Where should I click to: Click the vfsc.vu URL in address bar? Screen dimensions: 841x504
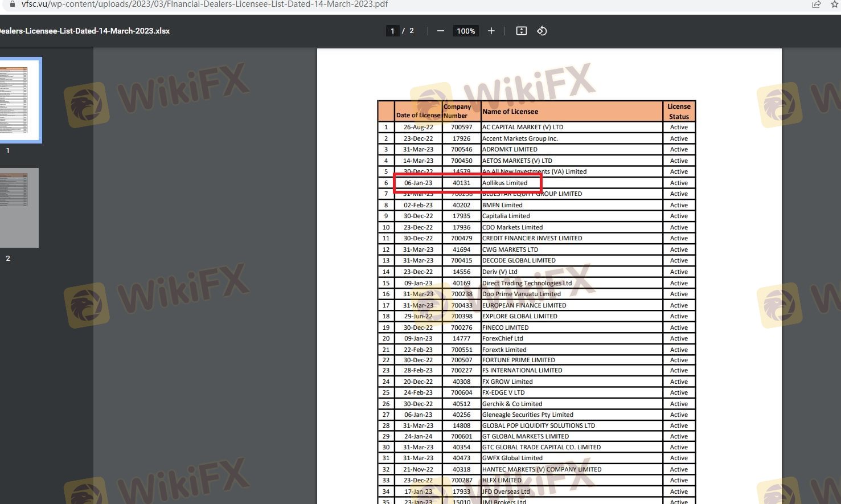(x=205, y=4)
